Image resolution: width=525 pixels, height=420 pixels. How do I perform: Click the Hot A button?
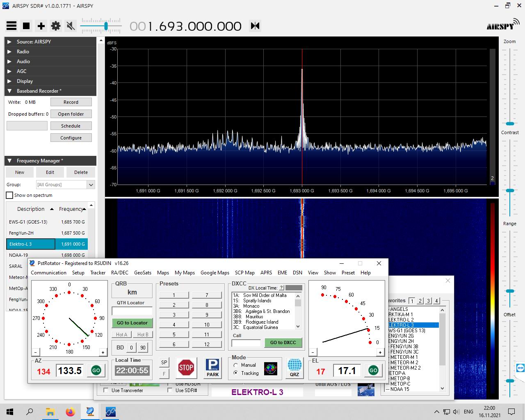121,334
